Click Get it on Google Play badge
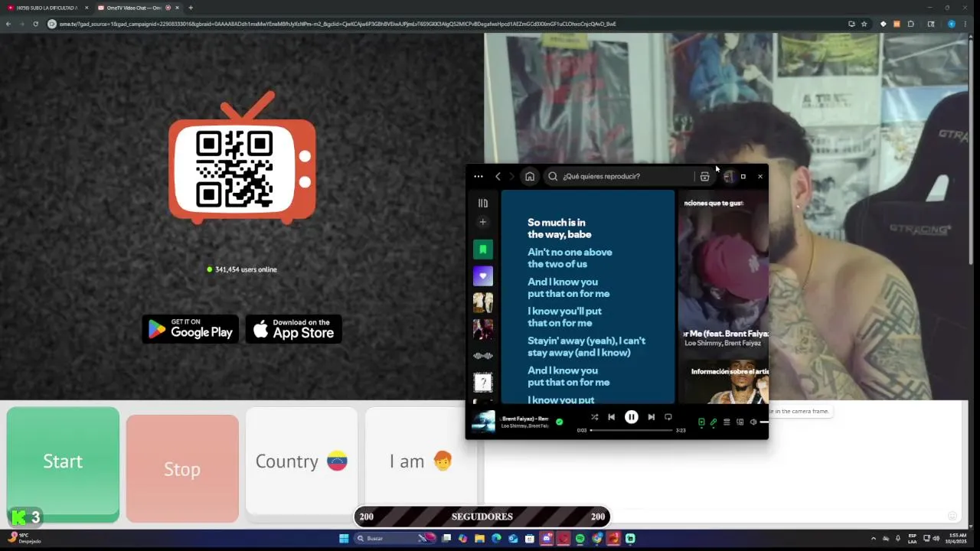The width and height of the screenshot is (980, 551). point(191,329)
